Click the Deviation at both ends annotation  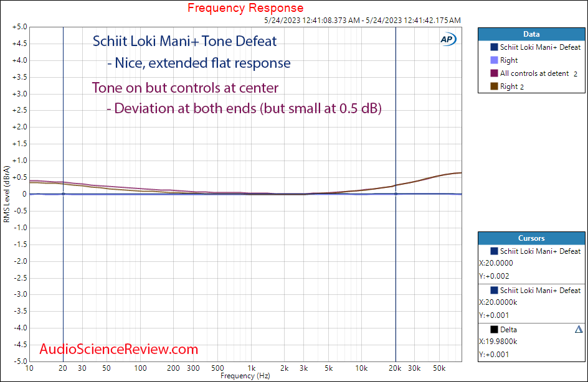point(244,108)
